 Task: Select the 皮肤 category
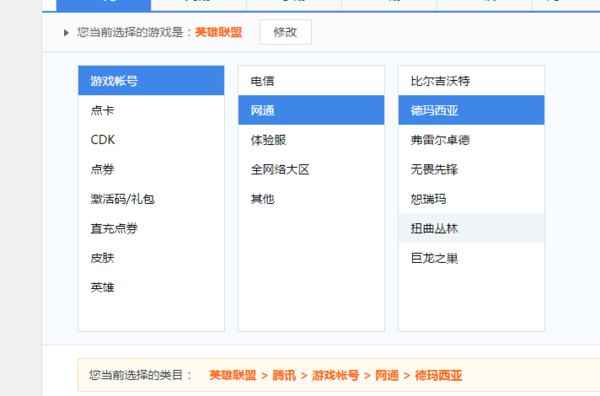[x=151, y=257]
